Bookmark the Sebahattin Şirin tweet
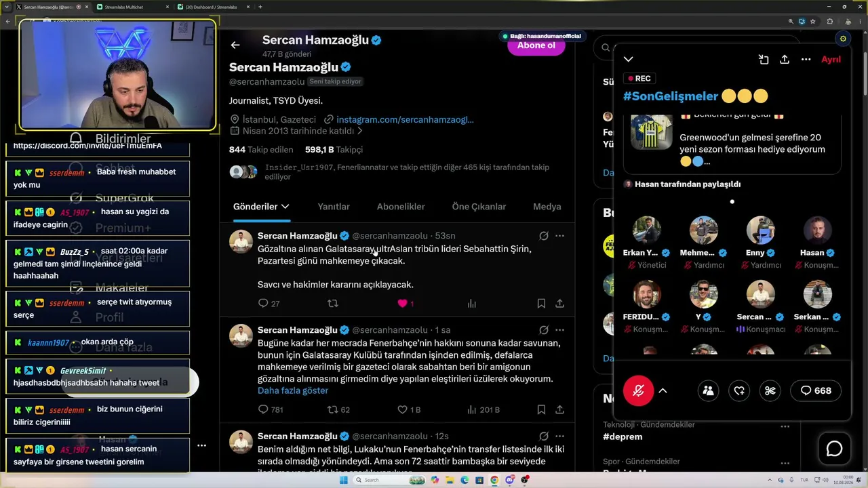Viewport: 868px width, 488px height. click(541, 304)
